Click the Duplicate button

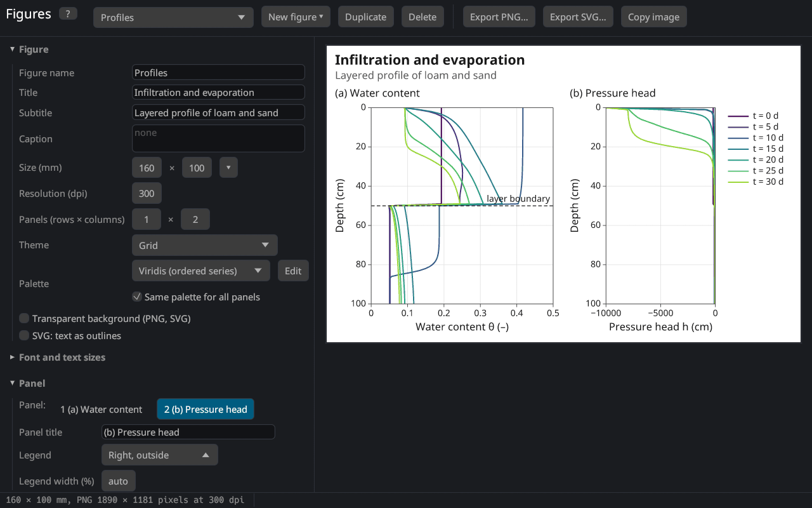[x=366, y=17]
